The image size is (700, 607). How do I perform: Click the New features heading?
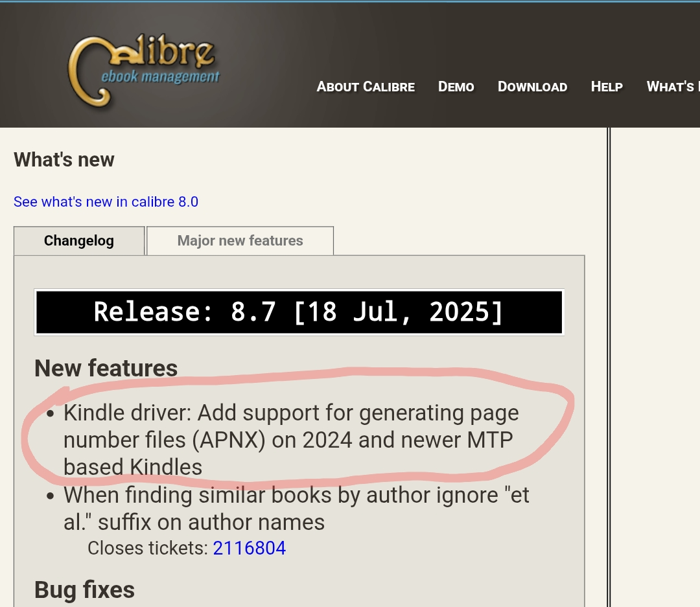pyautogui.click(x=106, y=368)
